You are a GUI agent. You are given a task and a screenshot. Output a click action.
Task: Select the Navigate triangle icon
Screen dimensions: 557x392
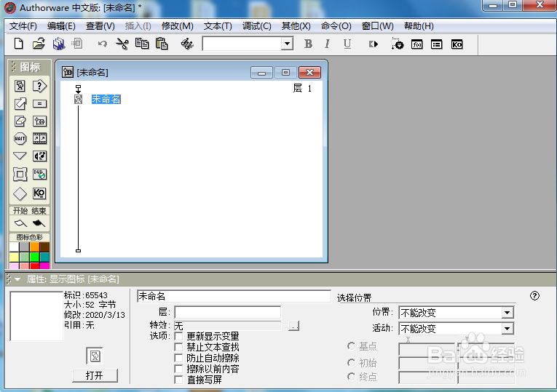pos(20,156)
